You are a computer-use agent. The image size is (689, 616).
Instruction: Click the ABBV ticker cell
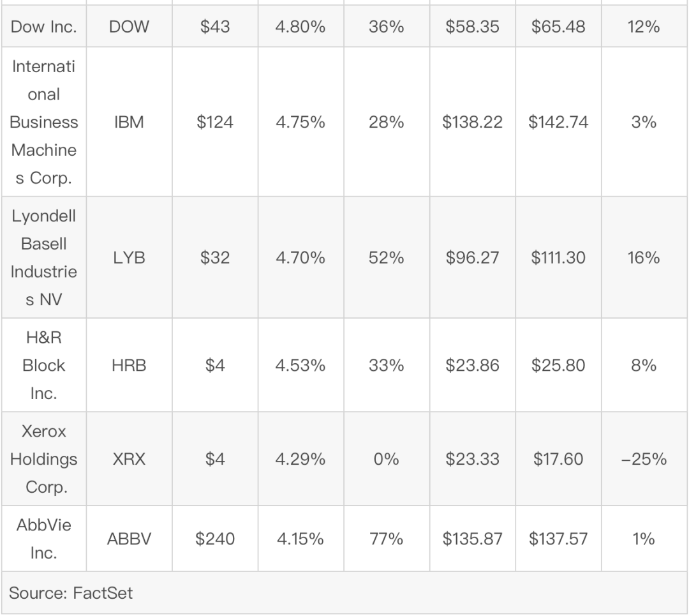coord(130,539)
